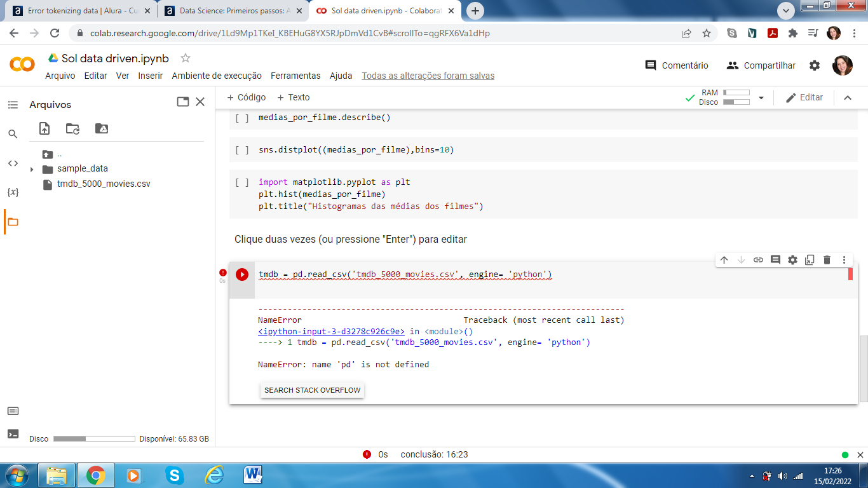The height and width of the screenshot is (488, 868).
Task: Expand the sample_data folder
Action: pyautogui.click(x=32, y=169)
